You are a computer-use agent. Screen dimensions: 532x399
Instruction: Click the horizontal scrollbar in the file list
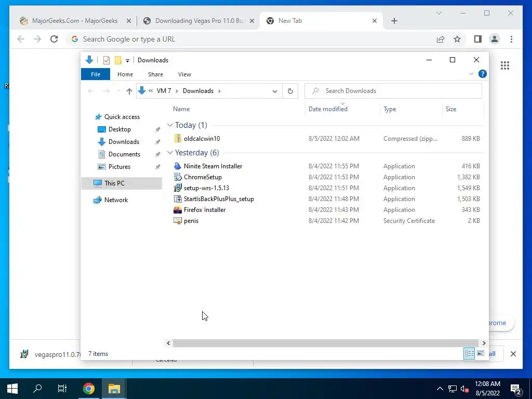[x=325, y=343]
